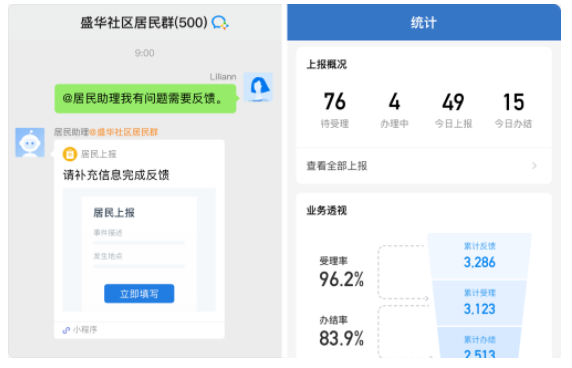Screen dimensions: 572x368
Task: Click the 上报概况 section heading
Action: pos(326,65)
